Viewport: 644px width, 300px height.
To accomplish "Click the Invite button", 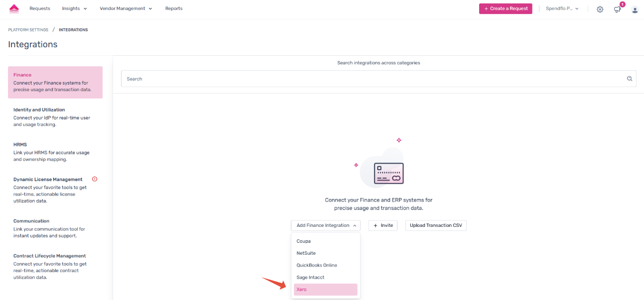I will click(383, 225).
